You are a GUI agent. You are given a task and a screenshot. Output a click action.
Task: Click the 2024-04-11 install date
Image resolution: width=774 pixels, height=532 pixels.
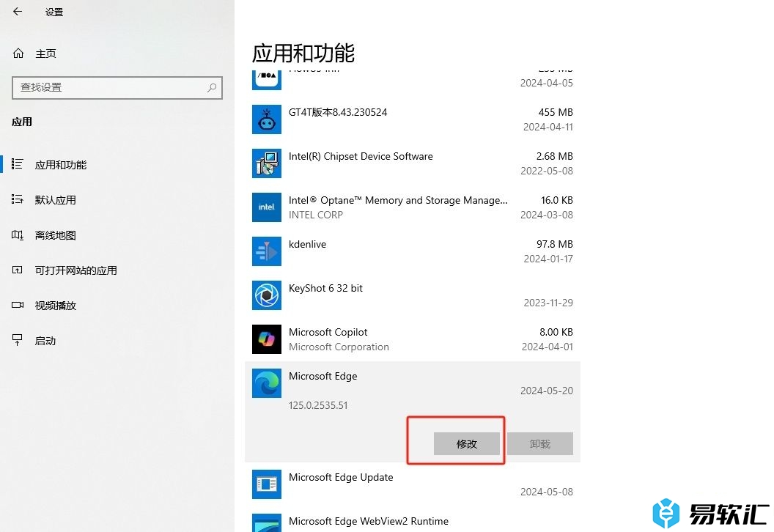tap(548, 128)
